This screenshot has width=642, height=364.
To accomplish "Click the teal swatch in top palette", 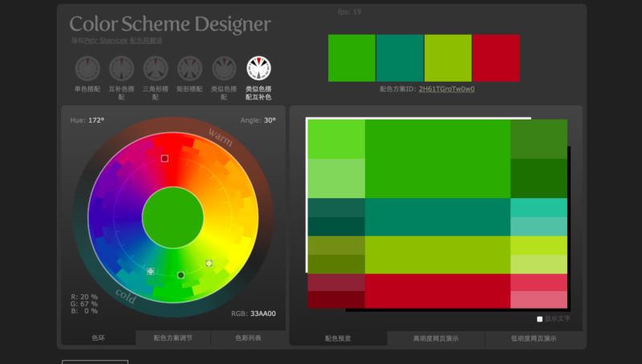I will 400,58.
